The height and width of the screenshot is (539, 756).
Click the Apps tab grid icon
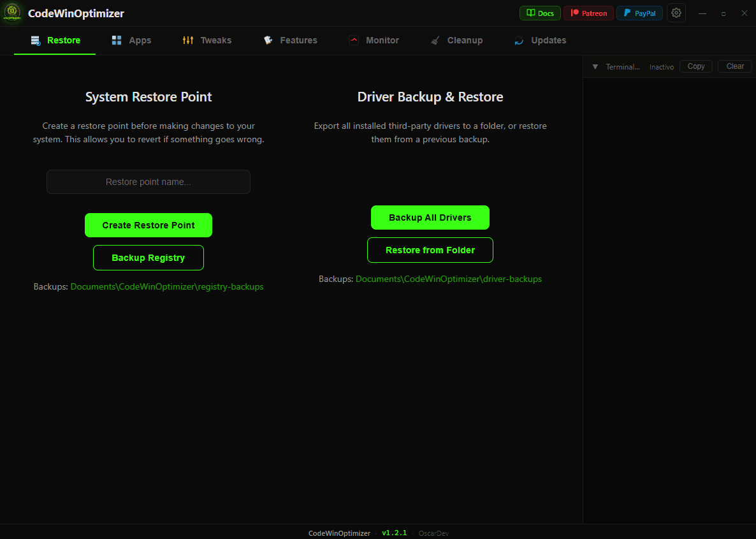tap(117, 41)
